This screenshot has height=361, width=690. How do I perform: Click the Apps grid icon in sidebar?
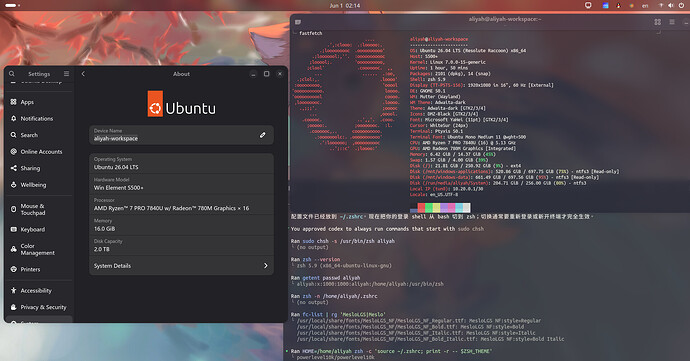14,102
